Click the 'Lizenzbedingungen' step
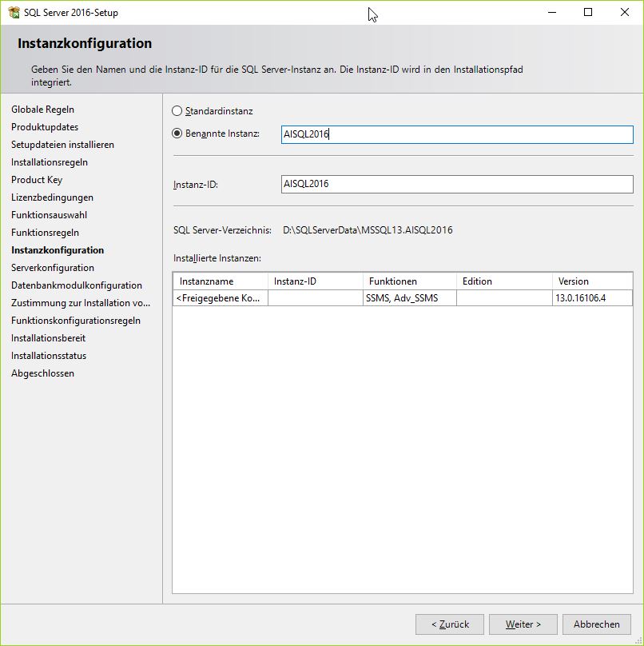This screenshot has height=646, width=644. coord(52,197)
